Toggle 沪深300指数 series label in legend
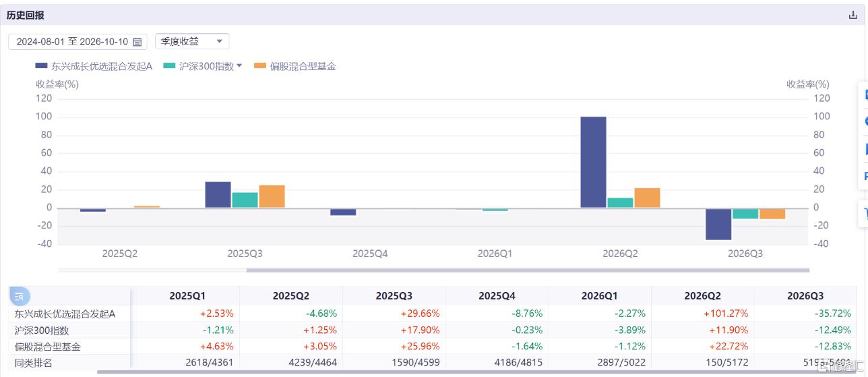This screenshot has height=377, width=868. click(x=206, y=66)
